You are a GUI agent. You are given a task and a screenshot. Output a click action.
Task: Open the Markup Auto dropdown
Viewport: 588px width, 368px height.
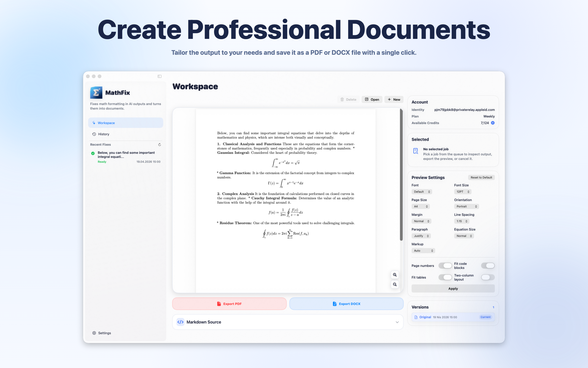[x=423, y=251]
